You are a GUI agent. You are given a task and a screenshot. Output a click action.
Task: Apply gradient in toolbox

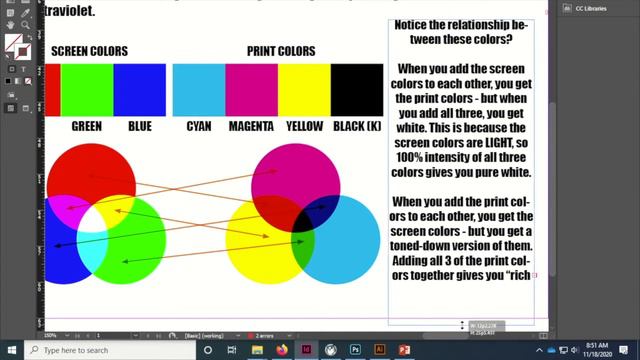coord(18,81)
